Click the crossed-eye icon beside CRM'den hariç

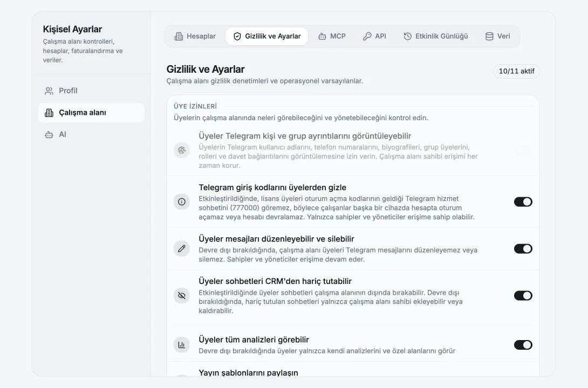click(x=181, y=295)
